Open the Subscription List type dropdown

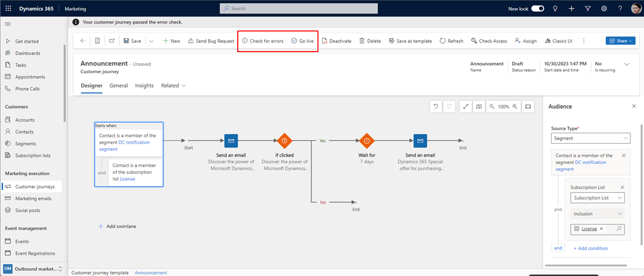point(597,197)
